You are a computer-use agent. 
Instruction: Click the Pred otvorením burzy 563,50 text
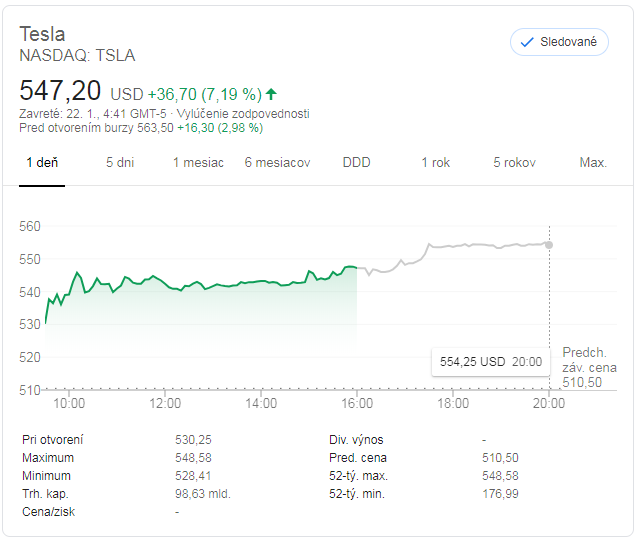pos(96,128)
